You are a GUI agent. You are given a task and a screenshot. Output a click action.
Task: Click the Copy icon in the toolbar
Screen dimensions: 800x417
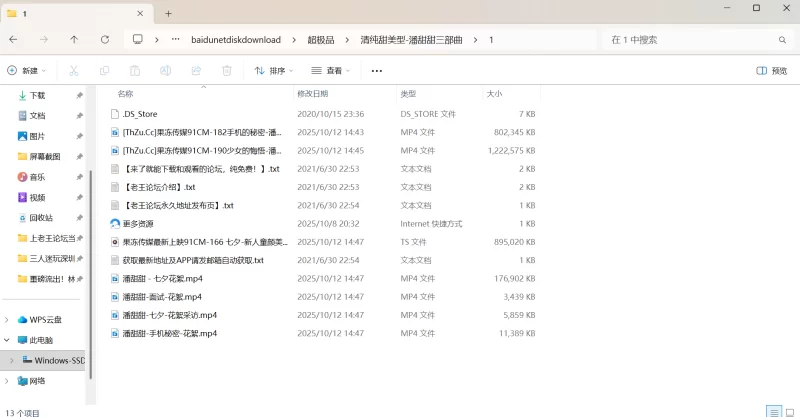tap(104, 71)
